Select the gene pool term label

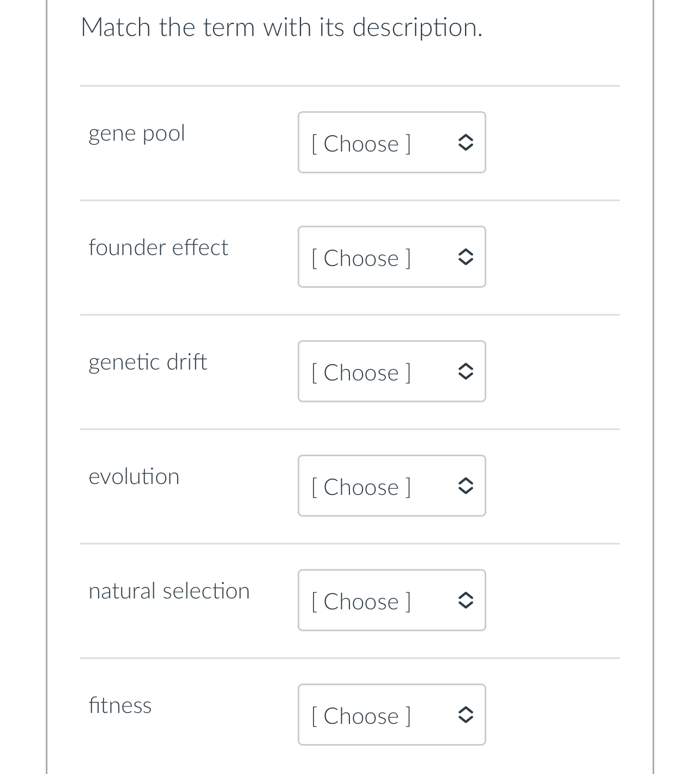(x=137, y=132)
